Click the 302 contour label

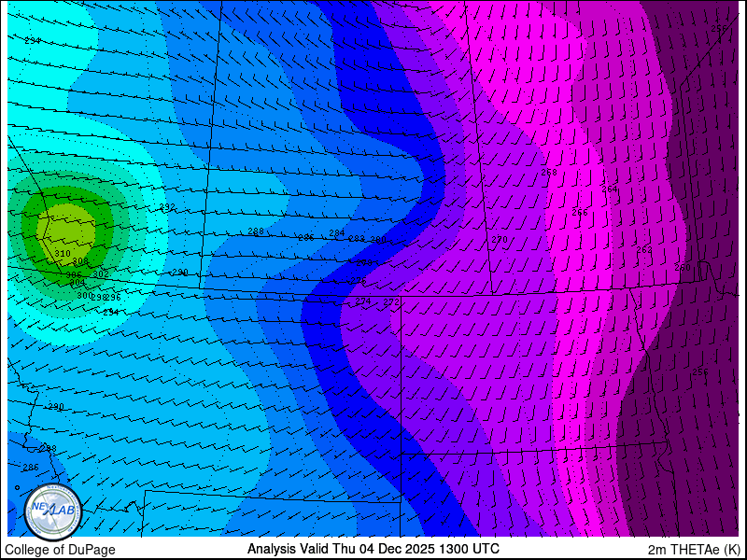click(x=101, y=274)
